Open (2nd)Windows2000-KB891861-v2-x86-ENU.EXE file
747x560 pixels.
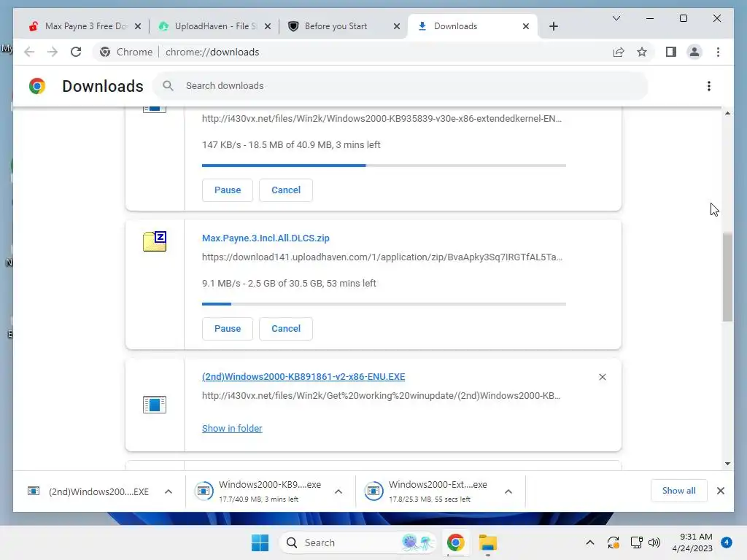coord(303,377)
